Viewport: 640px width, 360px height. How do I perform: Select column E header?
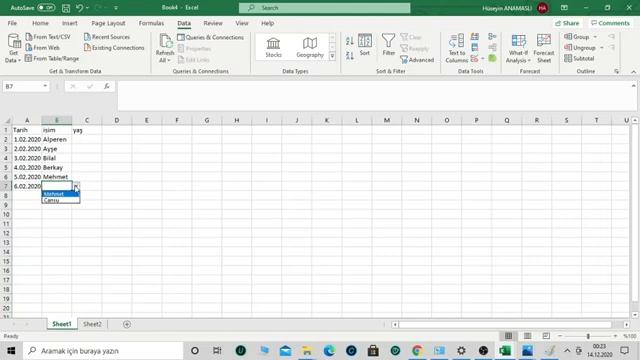[x=147, y=120]
